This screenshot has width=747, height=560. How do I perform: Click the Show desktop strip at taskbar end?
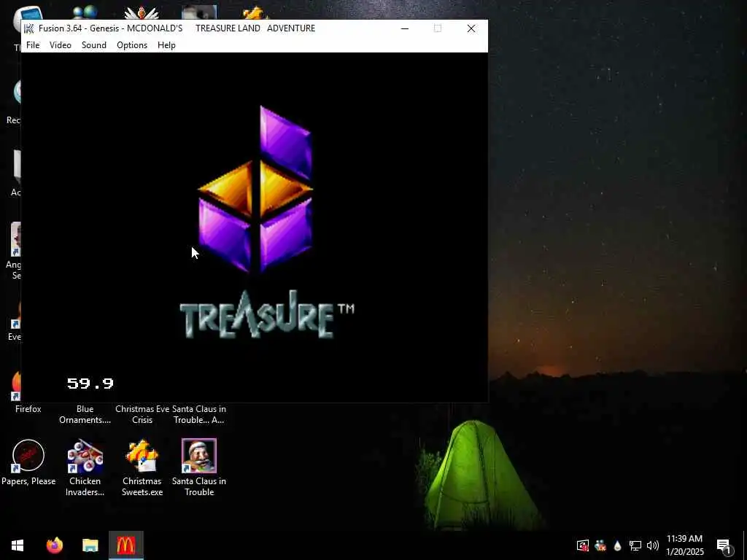pos(745,545)
